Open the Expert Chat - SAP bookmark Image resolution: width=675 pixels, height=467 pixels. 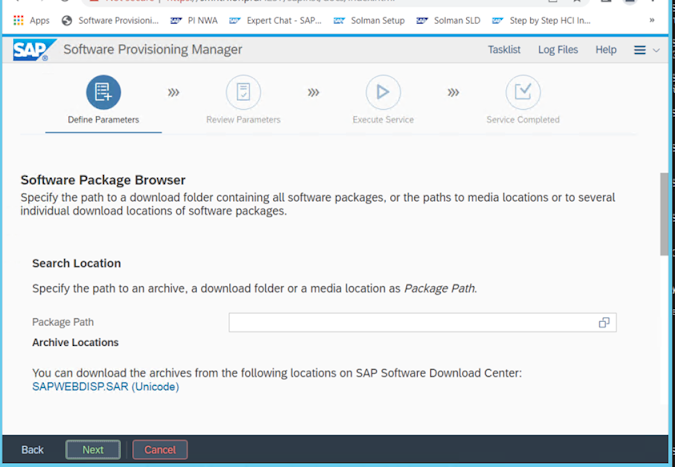pos(276,20)
